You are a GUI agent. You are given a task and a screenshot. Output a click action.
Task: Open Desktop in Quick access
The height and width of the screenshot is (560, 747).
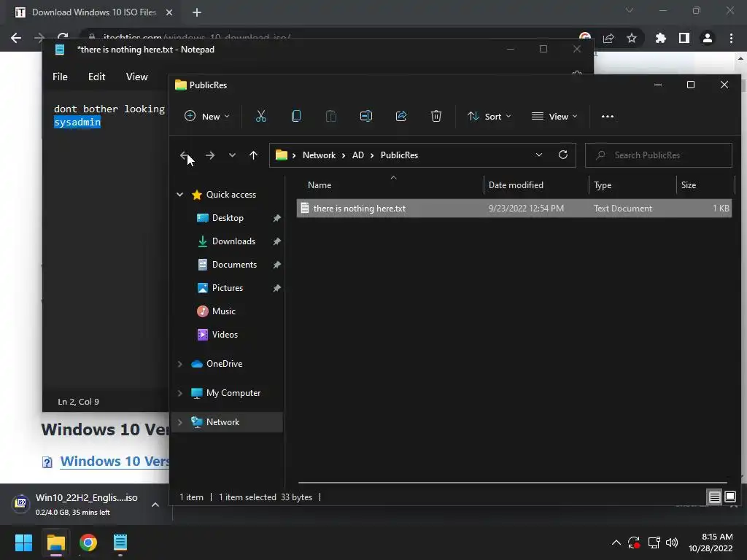tap(228, 218)
